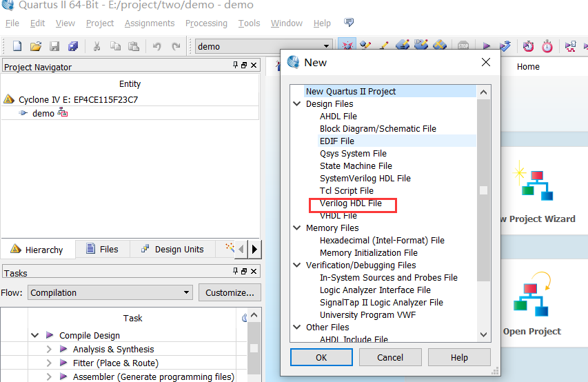Click the New Project Wizard icon on Home
Screen dimensions: 588x382
click(534, 181)
